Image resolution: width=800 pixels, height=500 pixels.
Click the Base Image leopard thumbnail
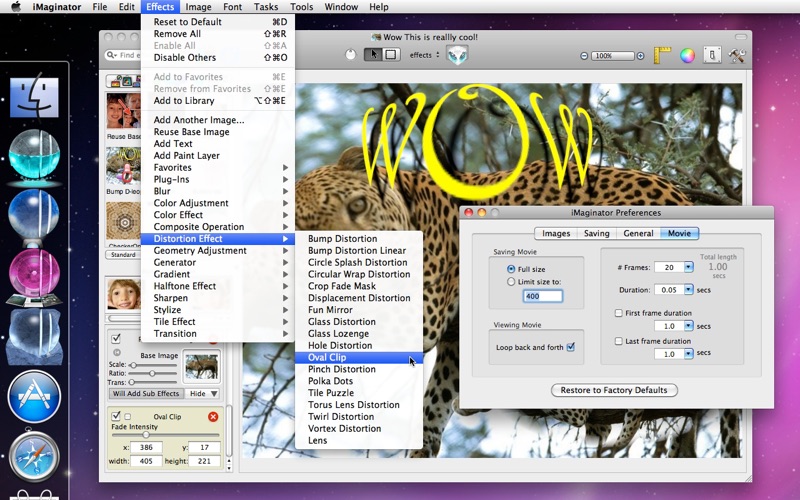pyautogui.click(x=202, y=366)
